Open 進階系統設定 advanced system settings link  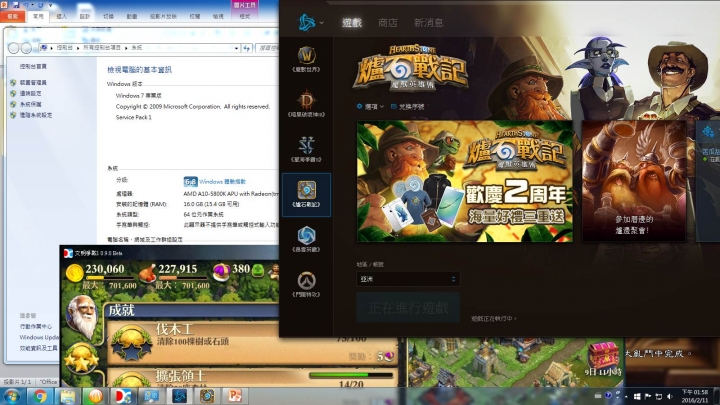tap(36, 115)
